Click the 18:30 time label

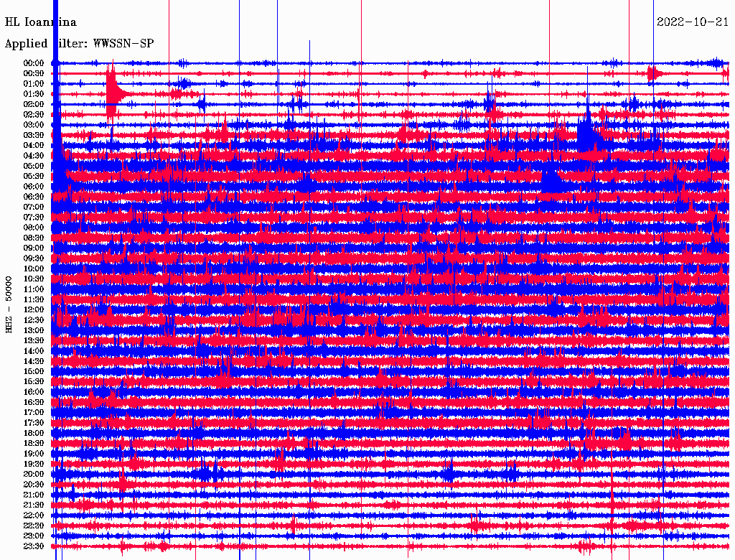click(34, 444)
